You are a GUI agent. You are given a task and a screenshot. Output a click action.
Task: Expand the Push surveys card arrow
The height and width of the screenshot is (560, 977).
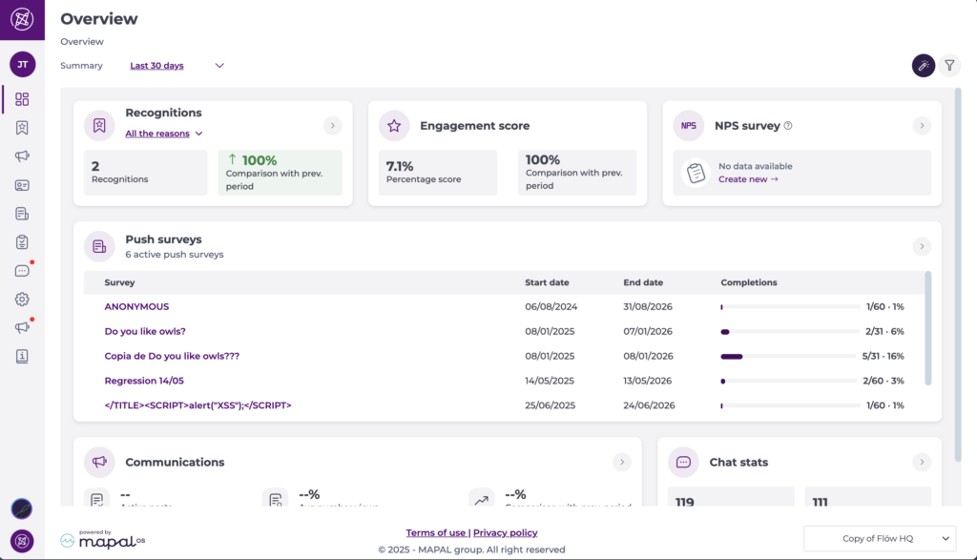coord(921,246)
